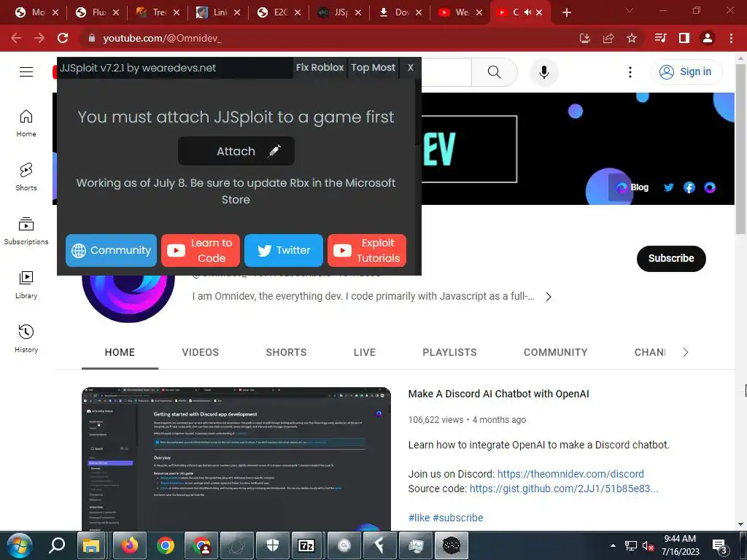Open media controls icon in Chrome toolbar

click(660, 38)
